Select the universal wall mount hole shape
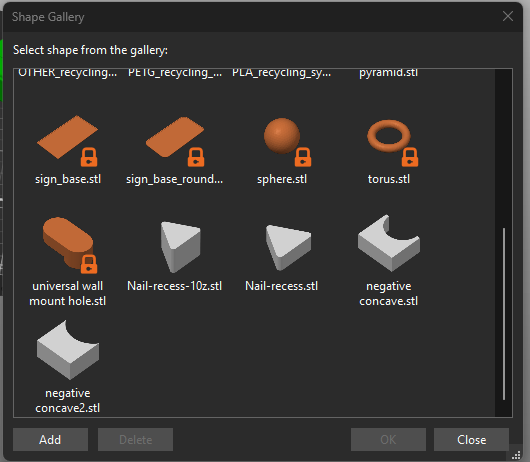The height and width of the screenshot is (462, 530). [x=68, y=243]
